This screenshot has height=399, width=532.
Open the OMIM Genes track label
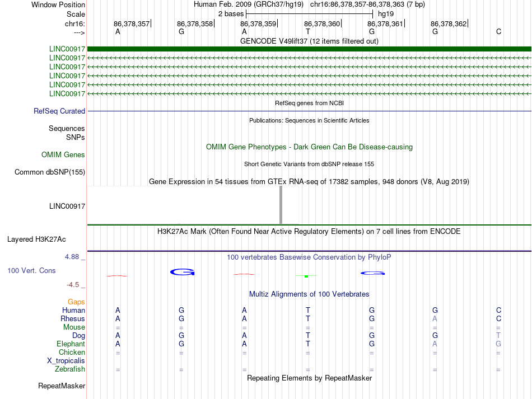point(63,154)
